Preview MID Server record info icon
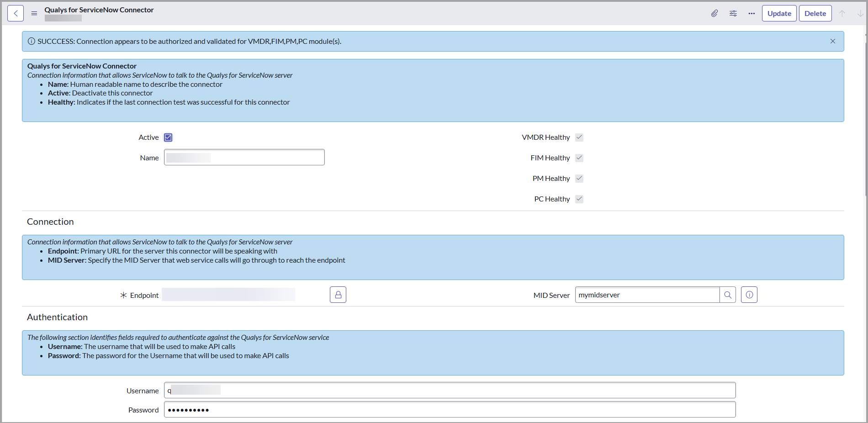The image size is (868, 423). pyautogui.click(x=749, y=295)
